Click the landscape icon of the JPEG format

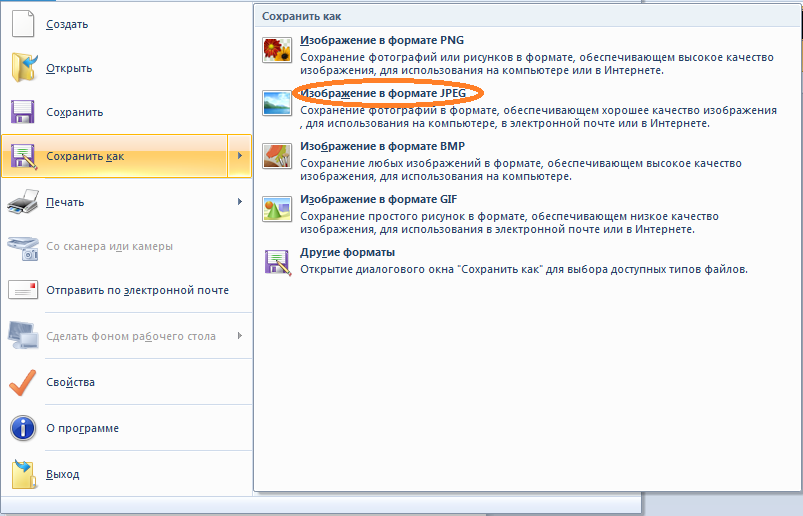point(277,103)
